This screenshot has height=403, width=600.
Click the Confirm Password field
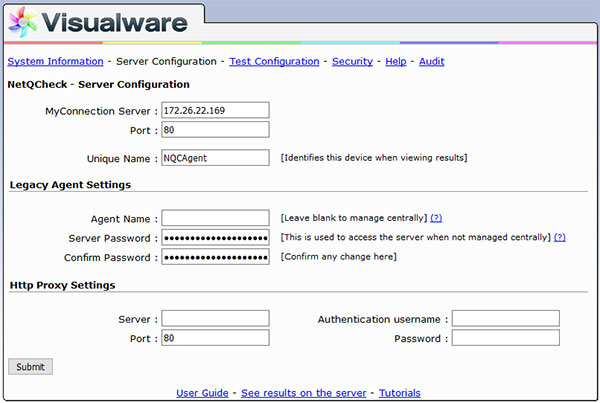215,256
